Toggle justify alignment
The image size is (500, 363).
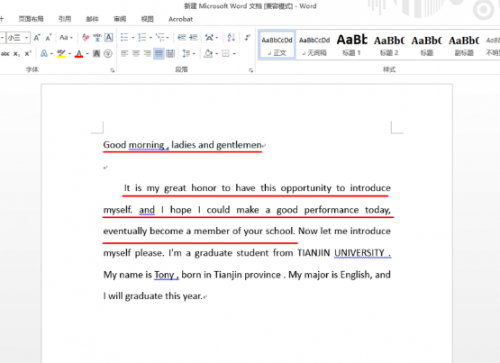159,53
